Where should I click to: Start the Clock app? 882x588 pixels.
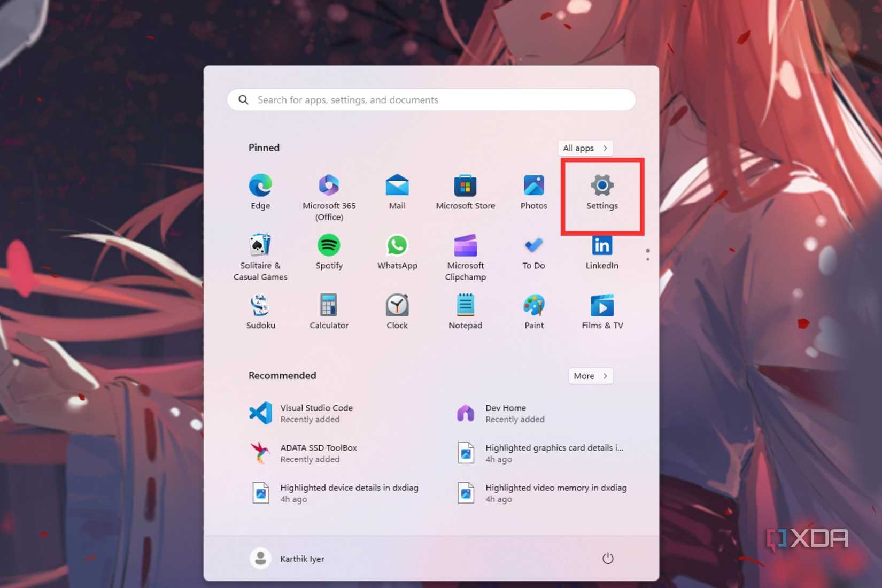click(x=397, y=312)
